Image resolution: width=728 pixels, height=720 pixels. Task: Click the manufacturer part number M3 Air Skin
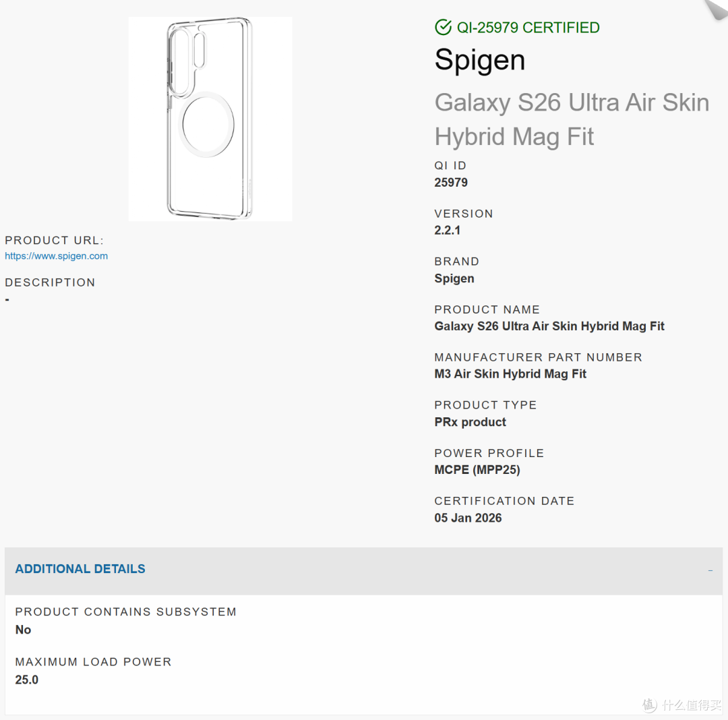coord(510,373)
